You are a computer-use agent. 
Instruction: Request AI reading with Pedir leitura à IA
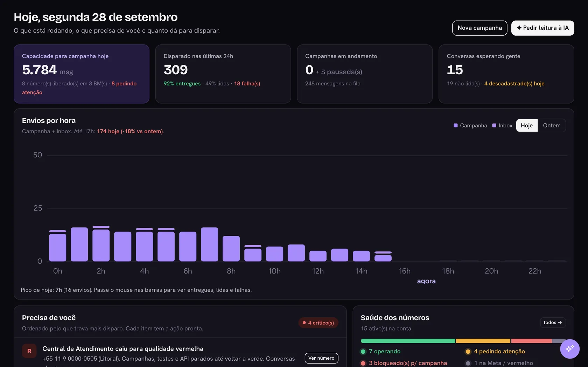tap(542, 28)
